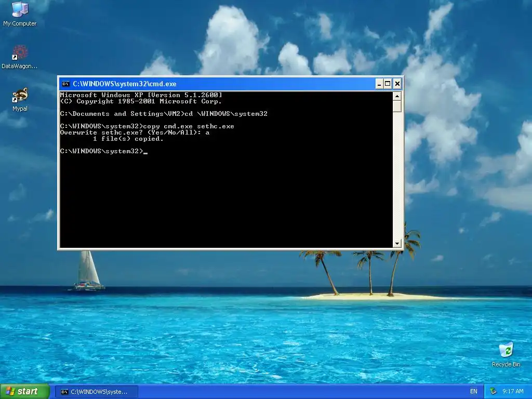Click the cmd.exe title bar text
Screen dimensions: 532x399
pyautogui.click(x=125, y=84)
